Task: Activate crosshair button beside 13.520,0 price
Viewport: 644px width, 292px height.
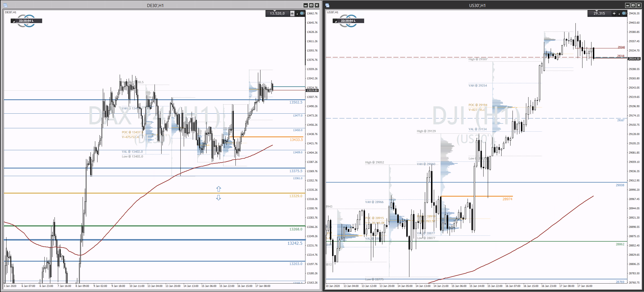Action: [292, 14]
